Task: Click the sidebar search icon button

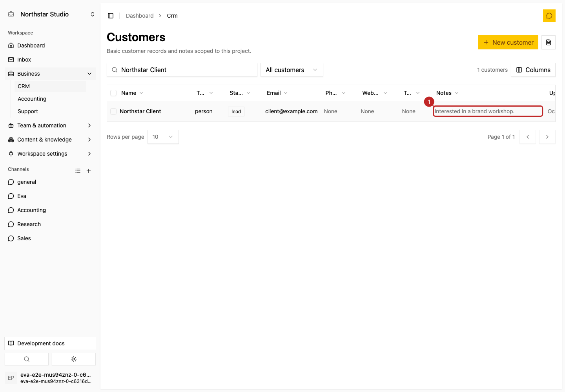Action: 27,359
